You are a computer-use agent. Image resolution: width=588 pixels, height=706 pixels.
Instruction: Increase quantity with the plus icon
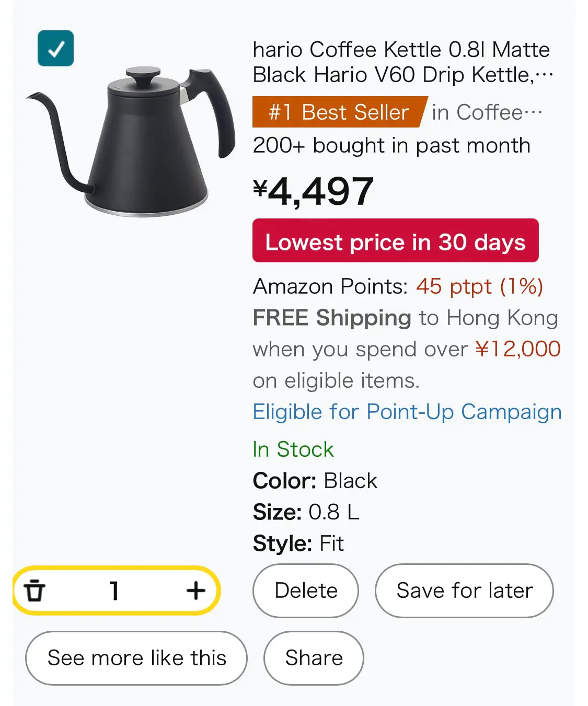[x=196, y=591]
